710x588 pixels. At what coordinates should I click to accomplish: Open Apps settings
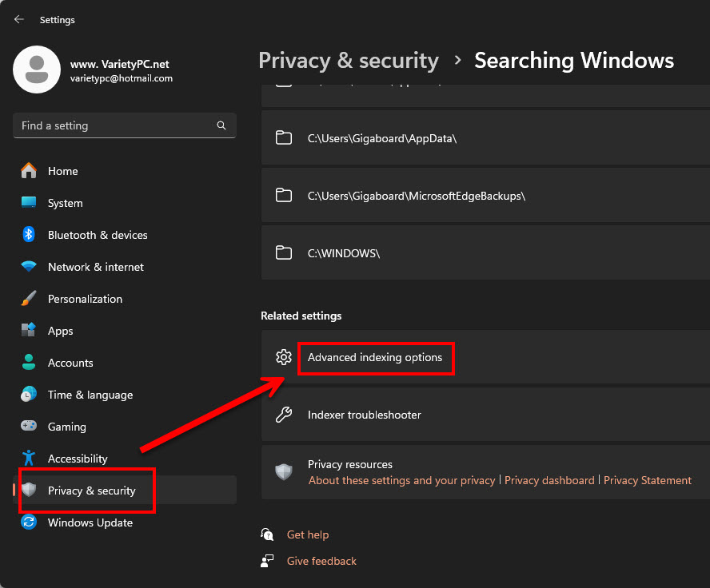(x=125, y=331)
